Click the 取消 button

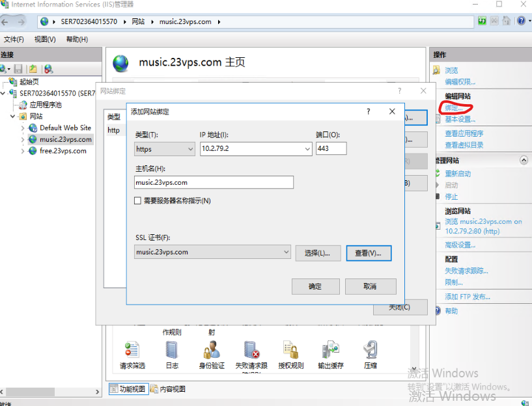371,287
